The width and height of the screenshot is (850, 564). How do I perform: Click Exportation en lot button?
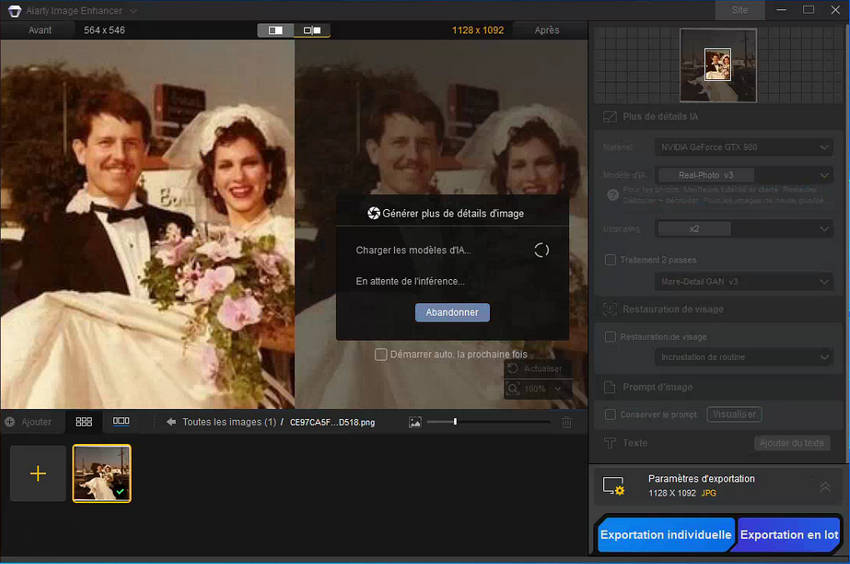(x=789, y=535)
